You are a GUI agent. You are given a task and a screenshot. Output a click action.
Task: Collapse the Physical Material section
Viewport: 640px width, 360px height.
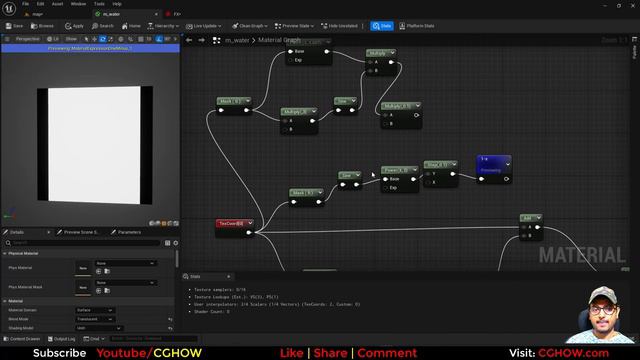(4, 253)
